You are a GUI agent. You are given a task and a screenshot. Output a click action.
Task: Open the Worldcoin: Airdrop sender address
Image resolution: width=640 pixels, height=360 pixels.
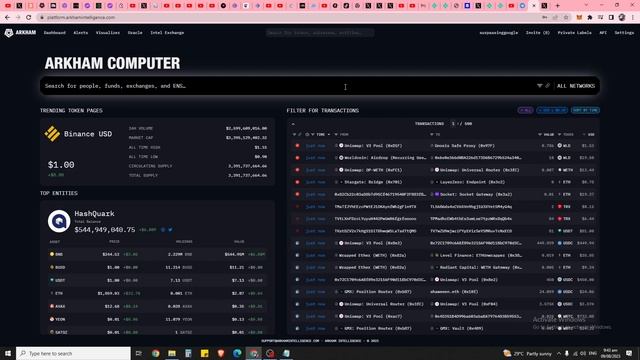385,158
